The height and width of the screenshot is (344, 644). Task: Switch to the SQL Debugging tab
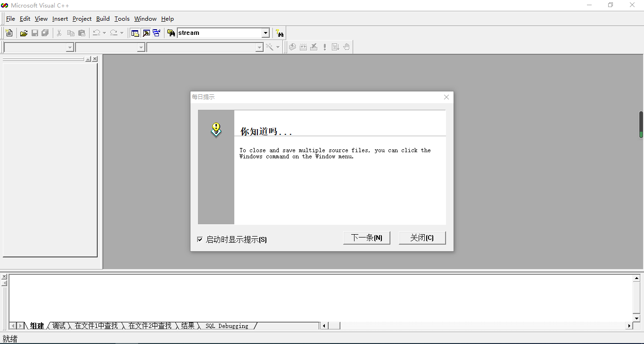pyautogui.click(x=227, y=326)
